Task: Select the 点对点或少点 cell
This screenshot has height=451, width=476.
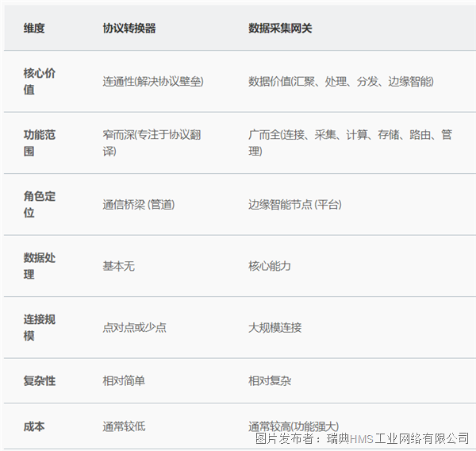Action: (134, 328)
